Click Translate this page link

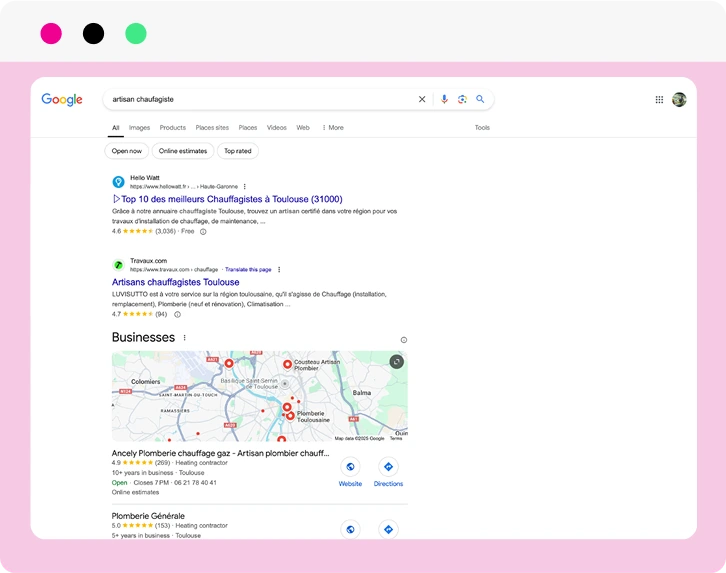click(248, 269)
